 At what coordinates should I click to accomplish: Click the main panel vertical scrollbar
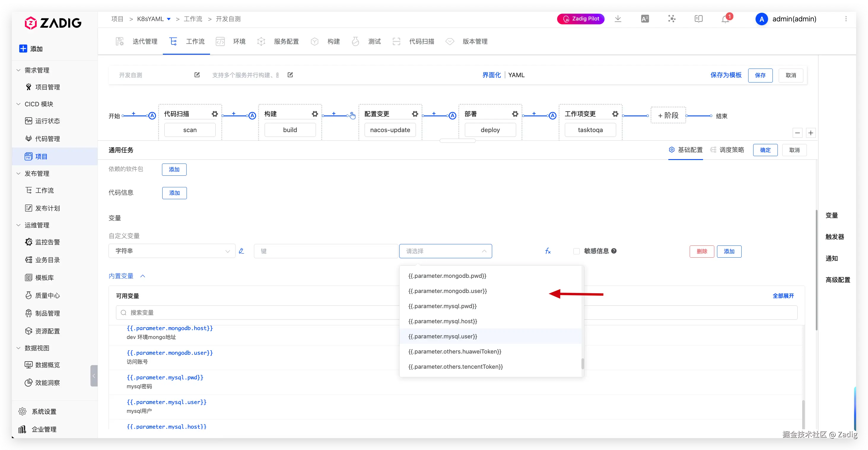pos(816,270)
